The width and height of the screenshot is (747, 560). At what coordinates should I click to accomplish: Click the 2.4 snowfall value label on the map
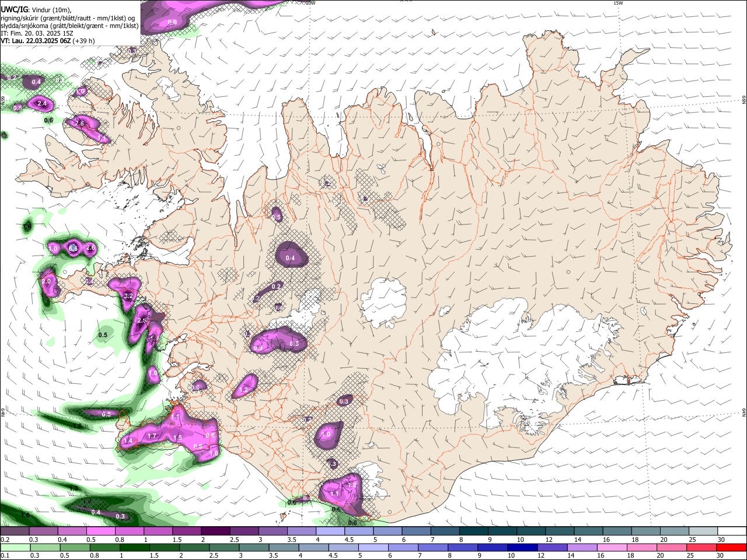pos(41,104)
